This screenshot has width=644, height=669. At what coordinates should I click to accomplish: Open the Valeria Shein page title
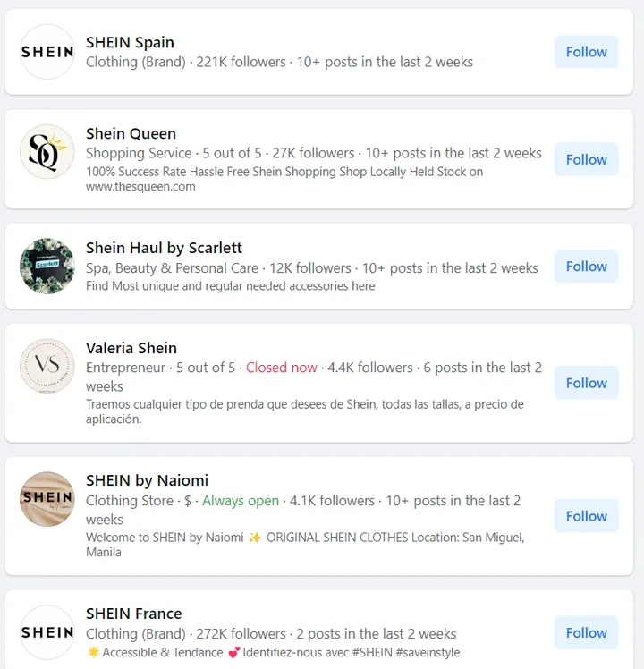coord(131,348)
